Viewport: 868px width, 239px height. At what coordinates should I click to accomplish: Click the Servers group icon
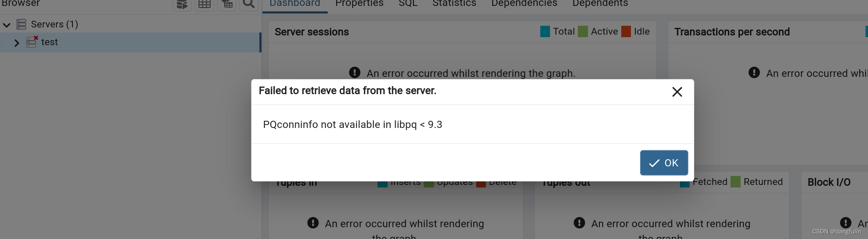click(x=21, y=24)
